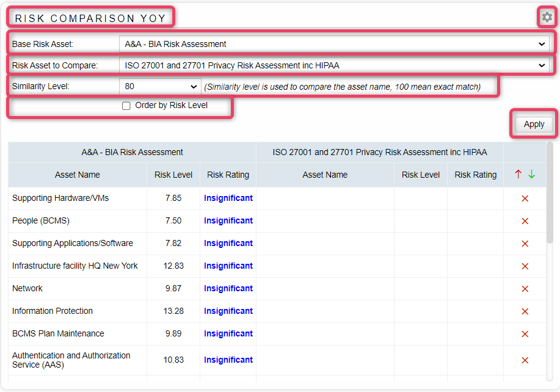This screenshot has height=392, width=560.
Task: Click red X for Authentication and Authorization row
Action: [525, 360]
